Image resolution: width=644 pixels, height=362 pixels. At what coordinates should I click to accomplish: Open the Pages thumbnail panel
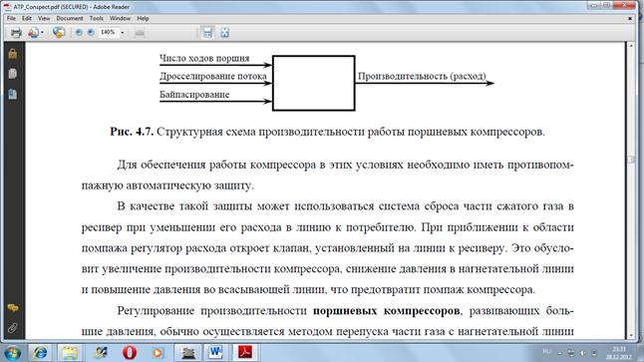tap(12, 74)
